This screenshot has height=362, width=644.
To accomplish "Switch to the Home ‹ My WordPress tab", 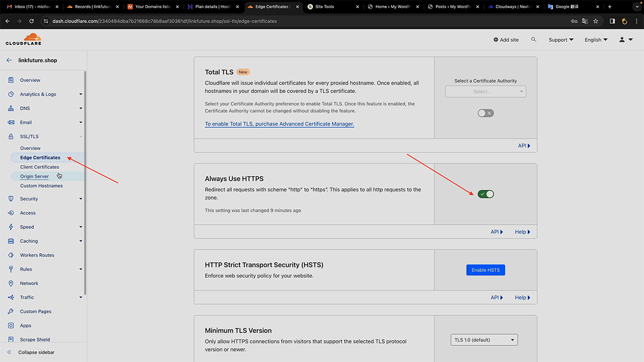I will point(394,7).
